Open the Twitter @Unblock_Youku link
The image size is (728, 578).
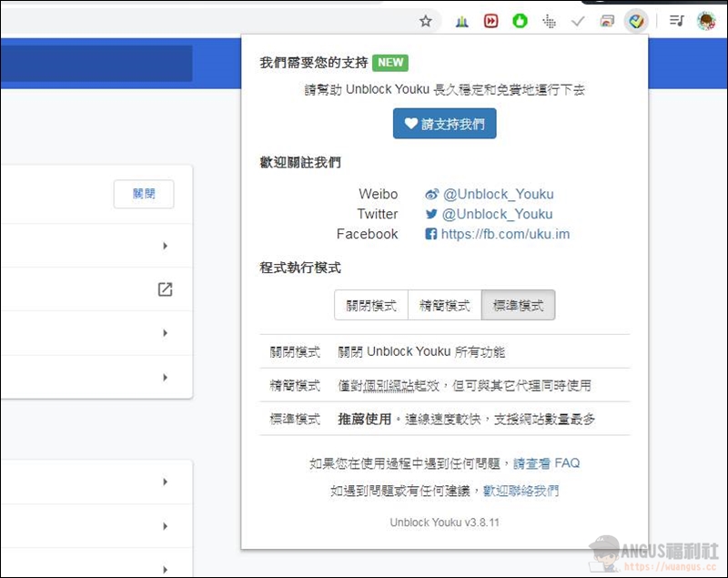click(x=497, y=214)
